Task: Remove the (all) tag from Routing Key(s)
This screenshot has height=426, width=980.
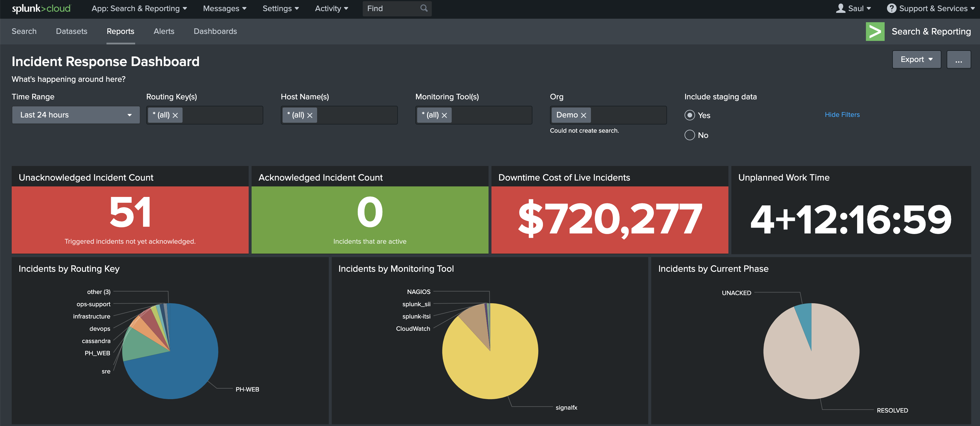Action: 176,115
